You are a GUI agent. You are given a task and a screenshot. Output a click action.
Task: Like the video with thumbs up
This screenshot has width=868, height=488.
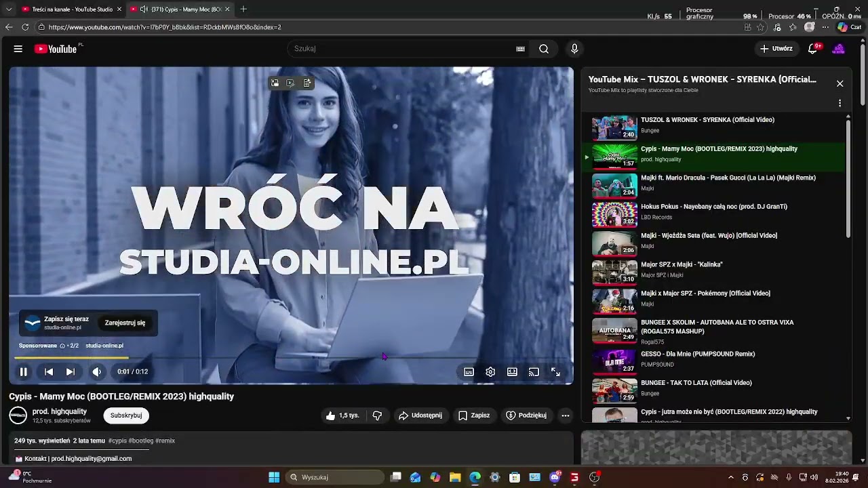(x=342, y=415)
